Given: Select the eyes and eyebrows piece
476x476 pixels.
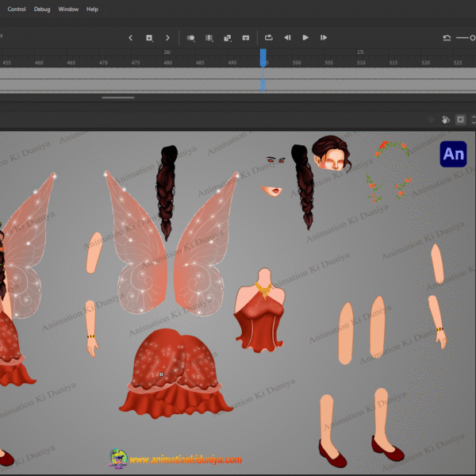Looking at the screenshot, I should (x=275, y=159).
